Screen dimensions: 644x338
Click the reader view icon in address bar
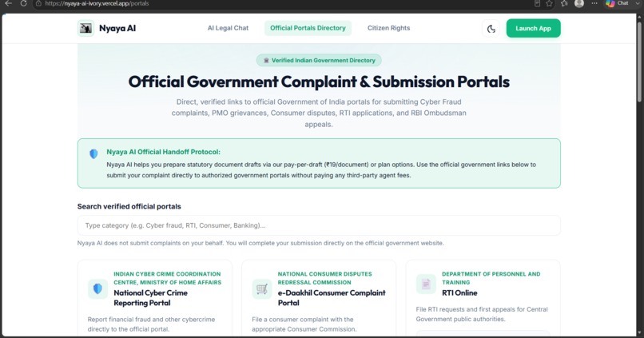pos(537,3)
